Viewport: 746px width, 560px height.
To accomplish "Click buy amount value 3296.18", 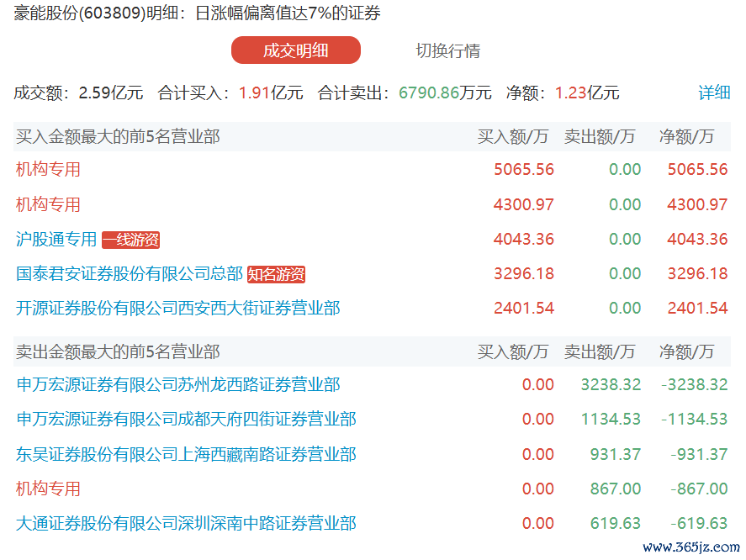I will coord(524,273).
